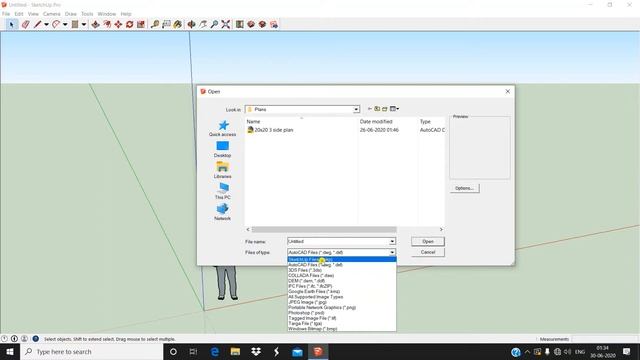
Task: Choose JPEG Image (*.jpg) type
Action: point(342,302)
